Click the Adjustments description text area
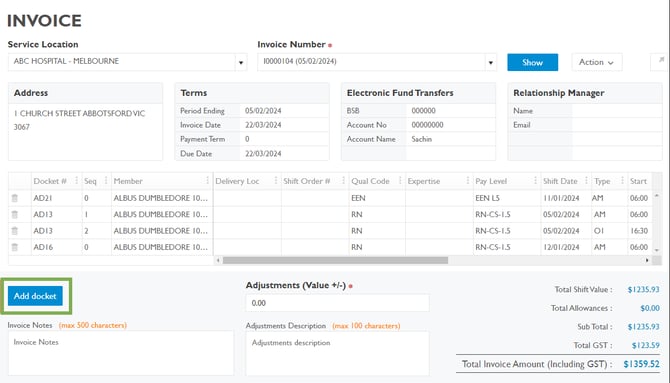This screenshot has width=670, height=383. [x=337, y=354]
